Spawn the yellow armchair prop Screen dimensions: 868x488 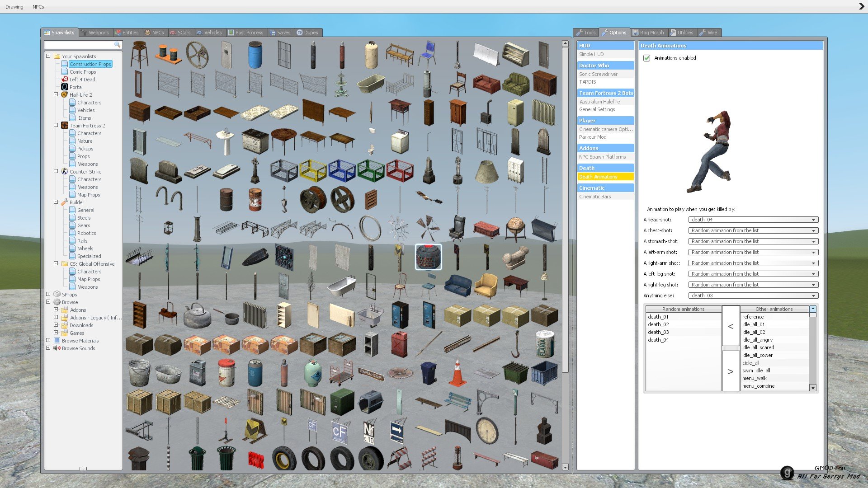[486, 286]
